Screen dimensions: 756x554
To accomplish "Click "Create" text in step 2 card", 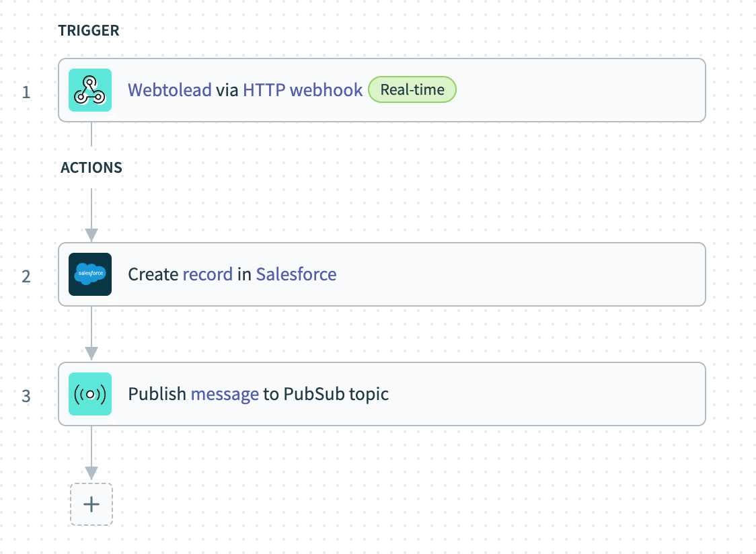I will (x=153, y=274).
